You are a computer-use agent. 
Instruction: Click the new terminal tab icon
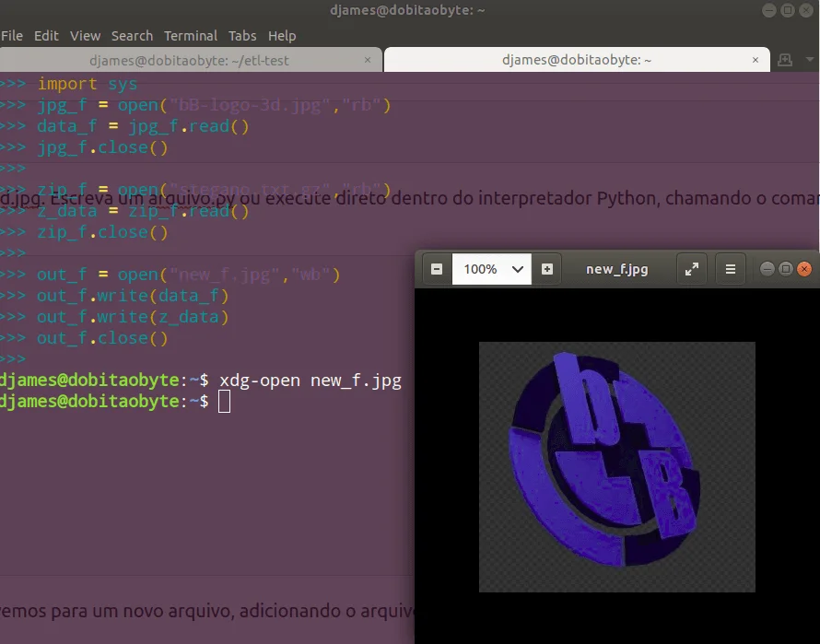(784, 60)
